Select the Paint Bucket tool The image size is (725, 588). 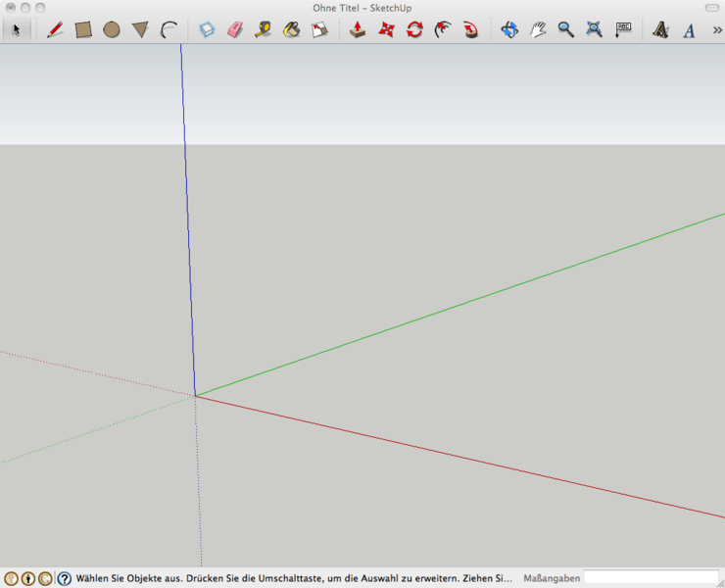(291, 29)
